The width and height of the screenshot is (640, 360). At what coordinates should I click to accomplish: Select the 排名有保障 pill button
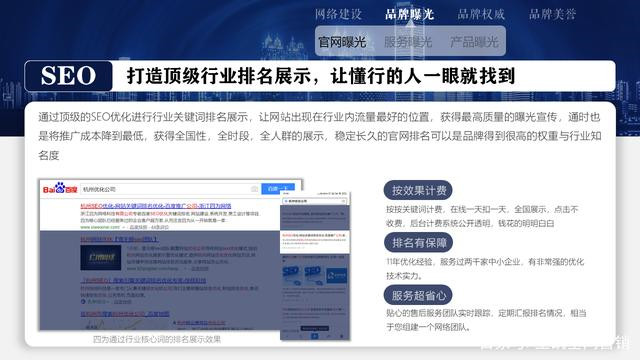pyautogui.click(x=418, y=243)
